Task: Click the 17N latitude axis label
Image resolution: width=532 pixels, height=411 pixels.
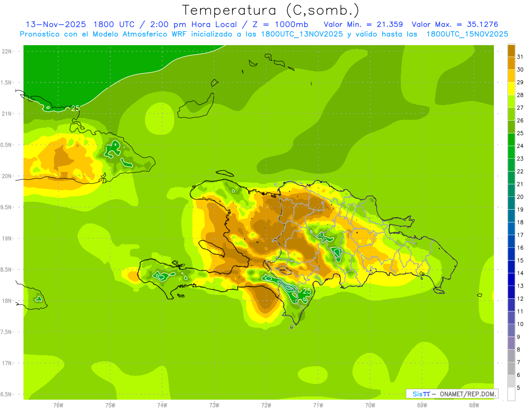Action: click(x=8, y=363)
